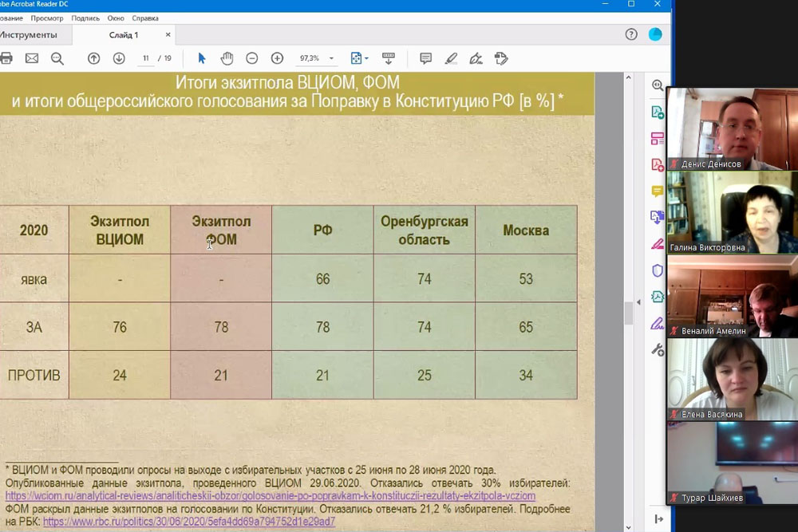Click the page number input field
Image resolution: width=798 pixels, height=532 pixels.
pyautogui.click(x=146, y=58)
